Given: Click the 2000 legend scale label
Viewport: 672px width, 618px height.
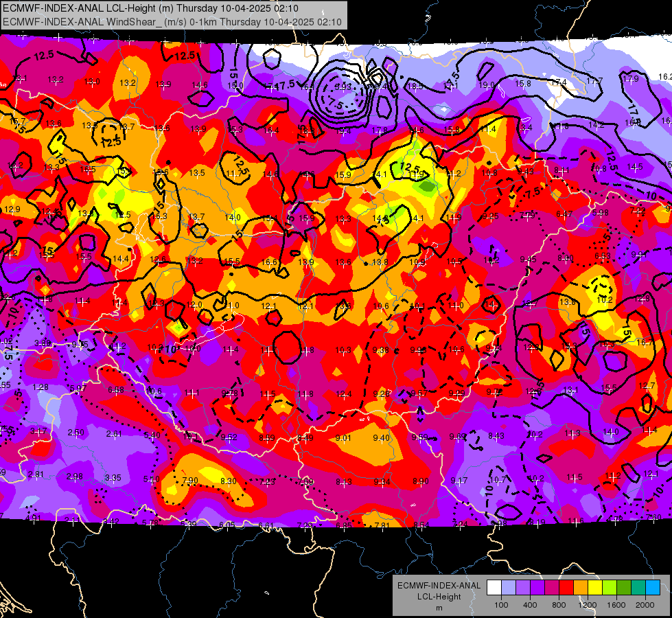Looking at the screenshot, I should (x=645, y=605).
